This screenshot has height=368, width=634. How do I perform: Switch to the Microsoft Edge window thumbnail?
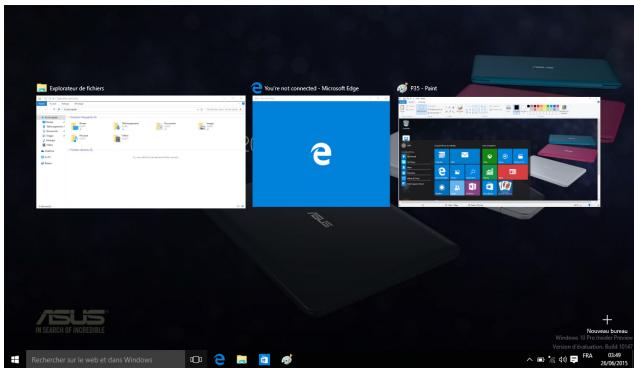[x=321, y=152]
